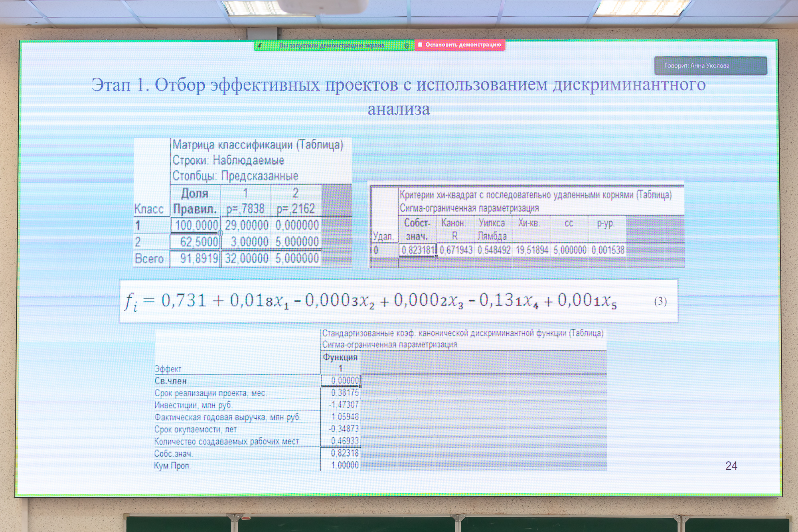
Task: Click the microphone icon in green share bar
Action: 260,45
